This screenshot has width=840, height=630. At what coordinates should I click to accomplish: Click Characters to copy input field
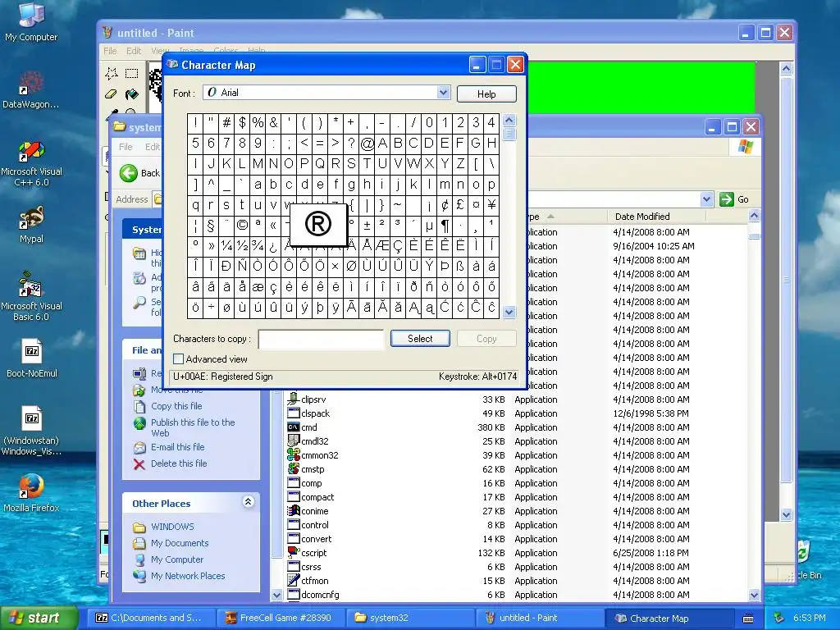[x=321, y=339]
